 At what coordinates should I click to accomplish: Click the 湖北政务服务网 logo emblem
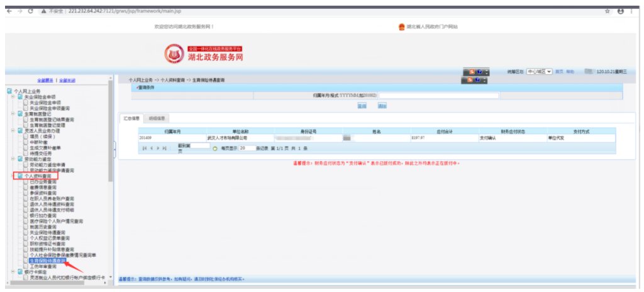[174, 54]
